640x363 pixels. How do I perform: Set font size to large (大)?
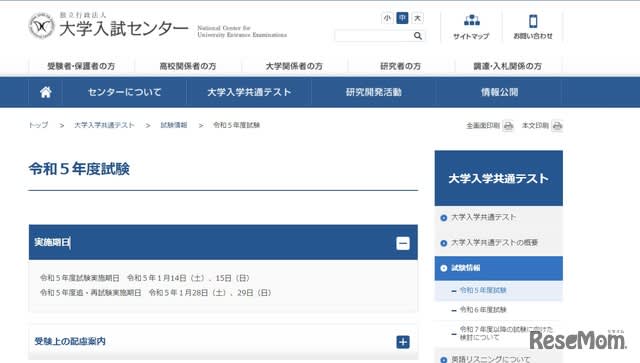click(417, 18)
